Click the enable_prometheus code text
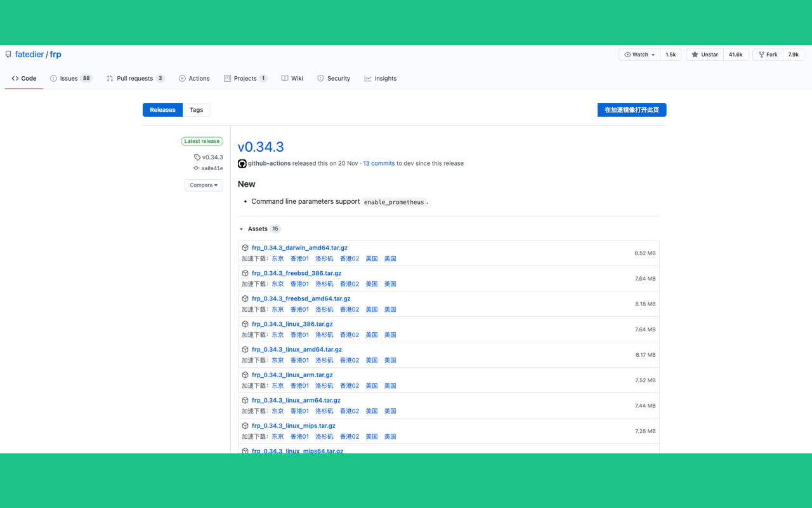This screenshot has width=812, height=508. pos(394,202)
